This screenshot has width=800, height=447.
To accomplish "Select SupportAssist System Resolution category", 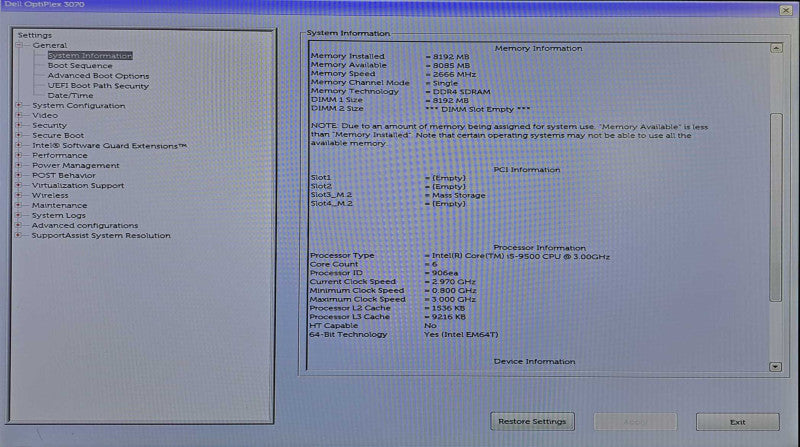I will tap(101, 235).
